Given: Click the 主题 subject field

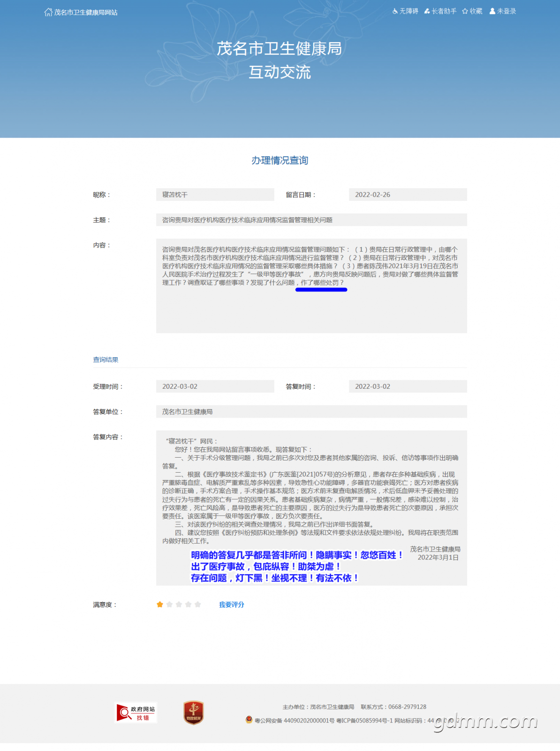Looking at the screenshot, I should coord(311,220).
